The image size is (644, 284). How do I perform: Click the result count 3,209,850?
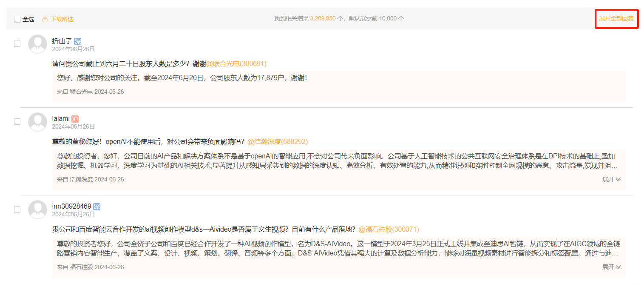click(x=323, y=19)
